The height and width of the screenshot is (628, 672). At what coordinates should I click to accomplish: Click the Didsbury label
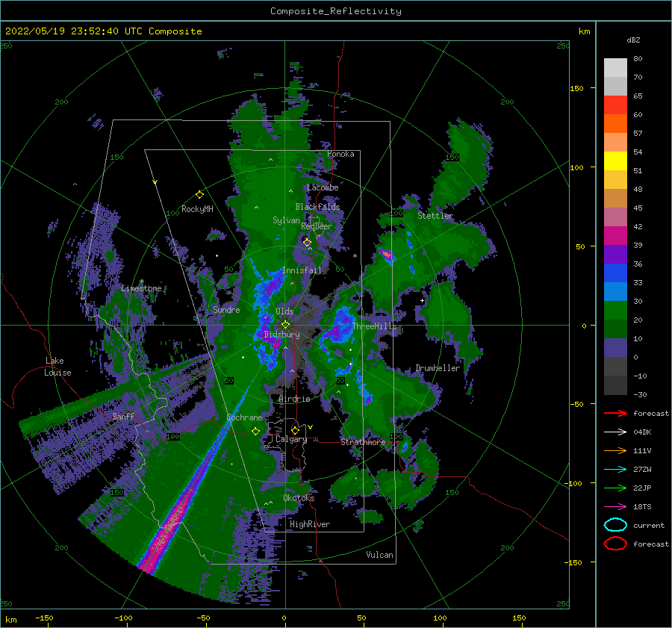click(281, 335)
